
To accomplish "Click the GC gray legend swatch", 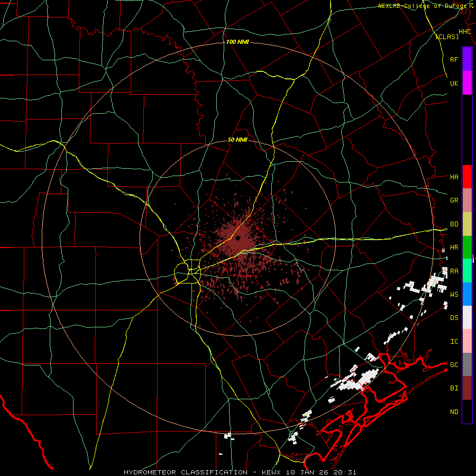I will click(x=467, y=364).
